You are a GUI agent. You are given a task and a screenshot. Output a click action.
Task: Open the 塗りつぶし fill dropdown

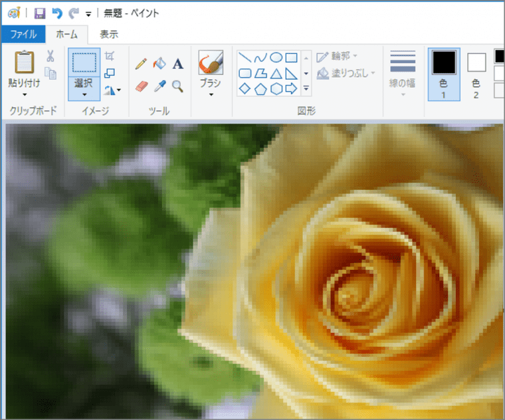tap(346, 74)
